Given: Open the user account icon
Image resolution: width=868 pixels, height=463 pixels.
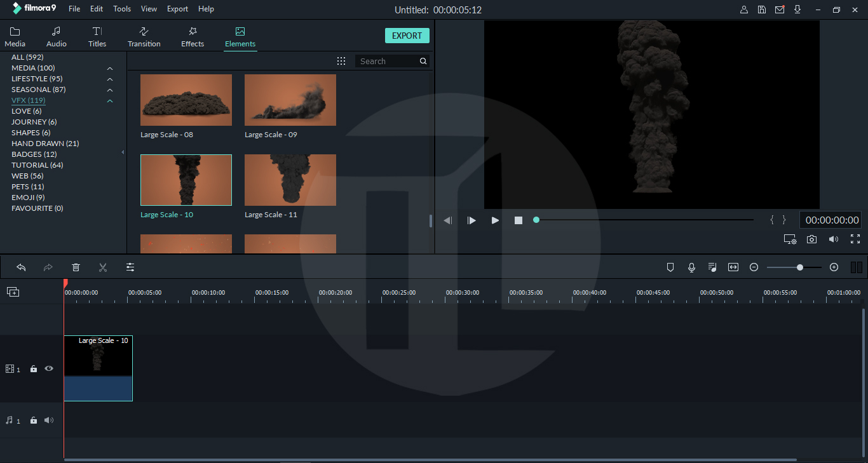Looking at the screenshot, I should tap(744, 10).
